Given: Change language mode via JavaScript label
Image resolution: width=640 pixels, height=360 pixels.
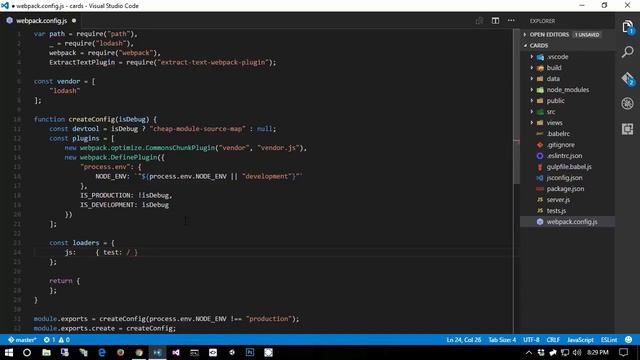Looking at the screenshot, I should point(580,340).
